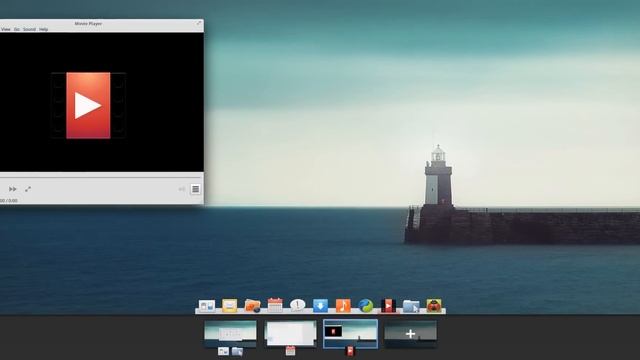This screenshot has height=360, width=640.
Task: Open the Mail envelope icon in the dock
Action: tap(229, 305)
